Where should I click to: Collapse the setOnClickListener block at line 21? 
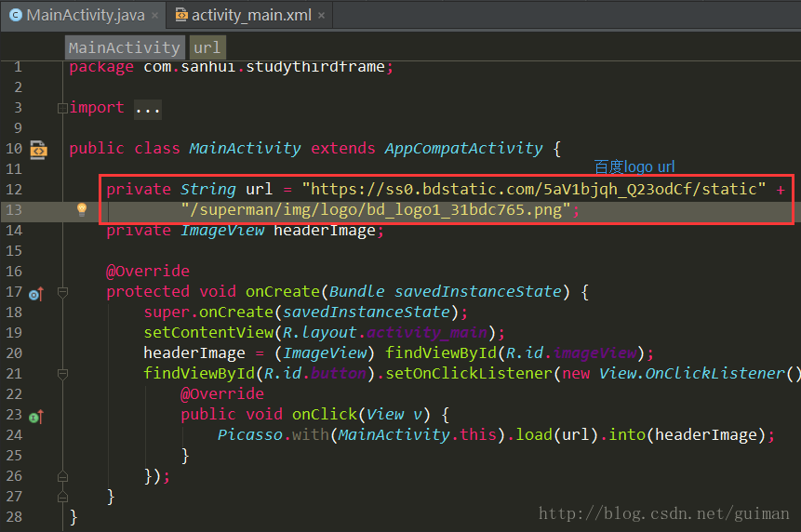[62, 374]
